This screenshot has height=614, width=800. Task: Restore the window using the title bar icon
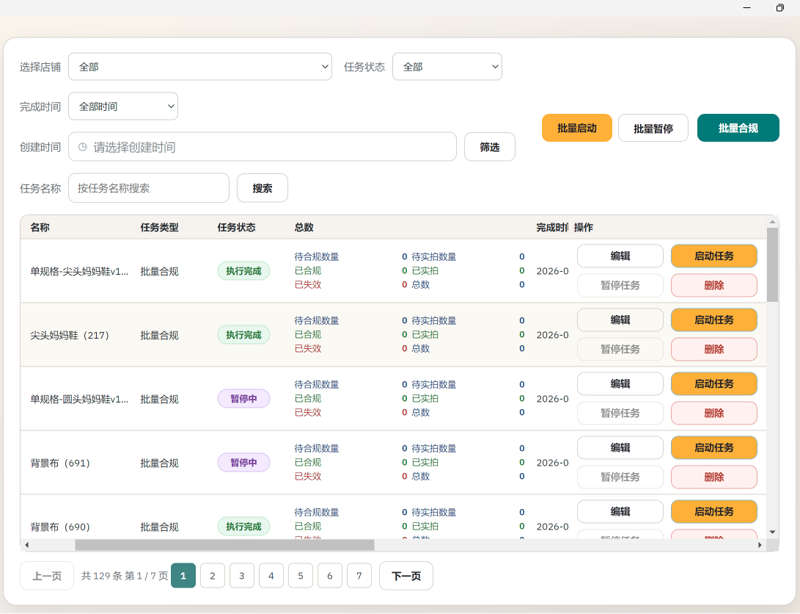coord(780,8)
